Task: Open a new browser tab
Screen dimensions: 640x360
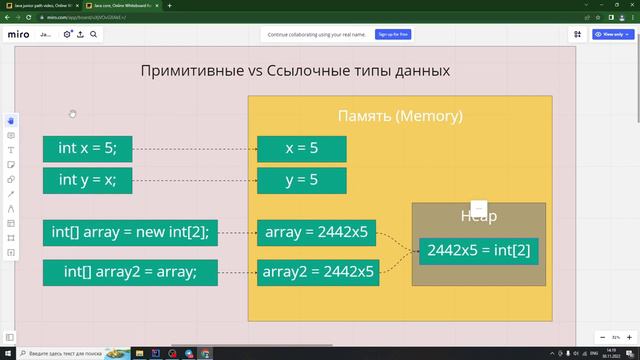Action: click(169, 6)
